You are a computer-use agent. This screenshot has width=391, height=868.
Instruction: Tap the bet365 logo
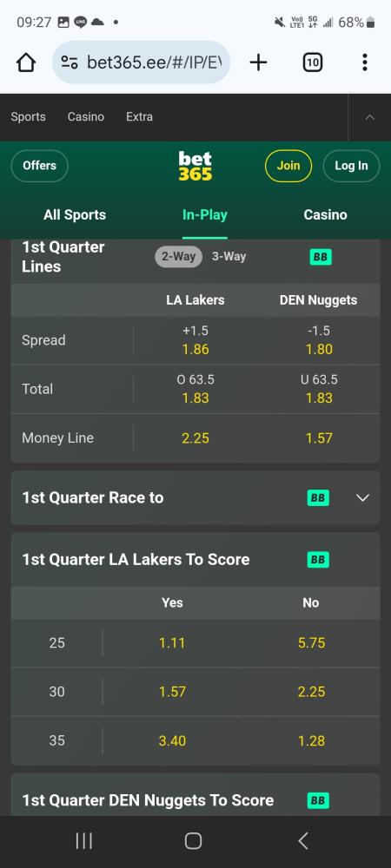pyautogui.click(x=195, y=166)
